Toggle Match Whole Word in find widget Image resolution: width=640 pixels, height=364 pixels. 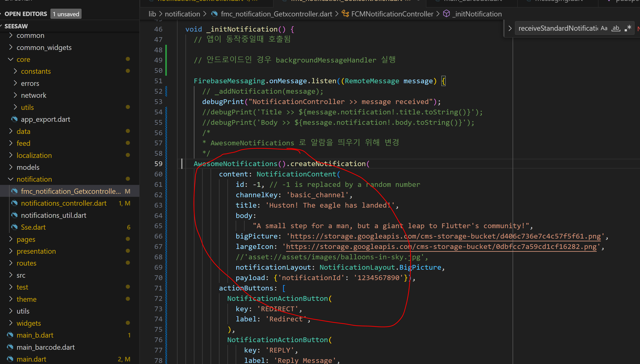(x=616, y=28)
